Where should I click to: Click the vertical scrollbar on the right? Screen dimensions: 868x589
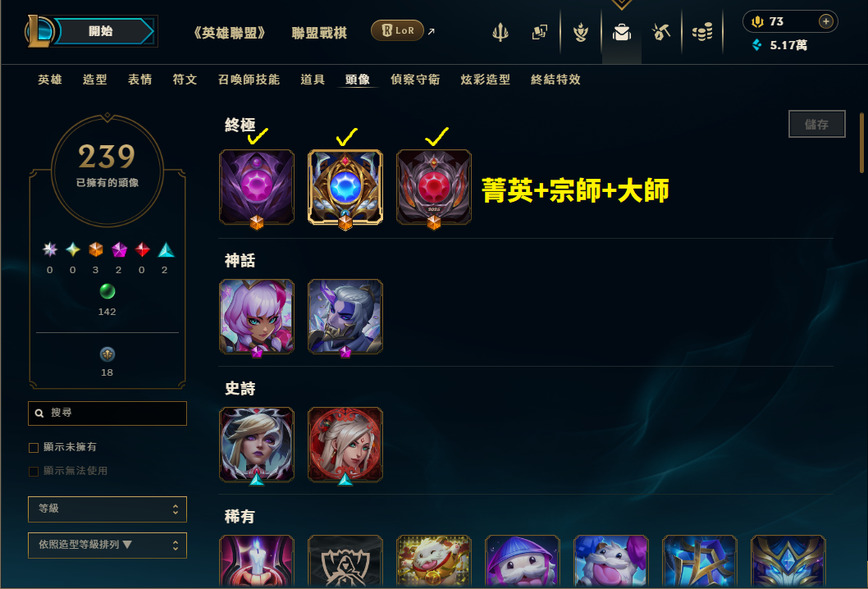(862, 143)
